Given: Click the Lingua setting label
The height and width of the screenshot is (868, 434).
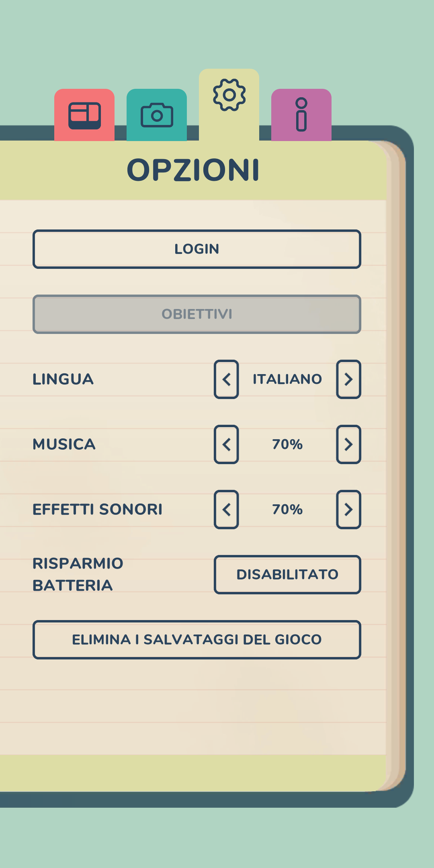Looking at the screenshot, I should [63, 379].
